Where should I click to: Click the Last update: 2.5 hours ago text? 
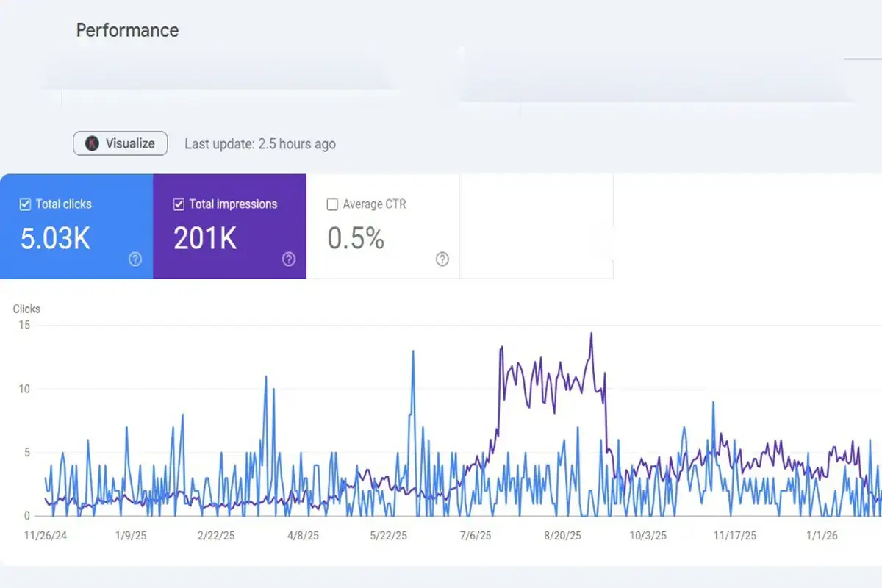pyautogui.click(x=260, y=144)
